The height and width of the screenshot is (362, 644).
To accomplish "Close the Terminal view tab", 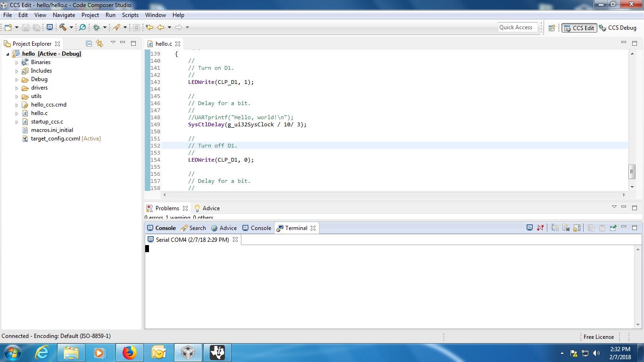I will point(313,228).
